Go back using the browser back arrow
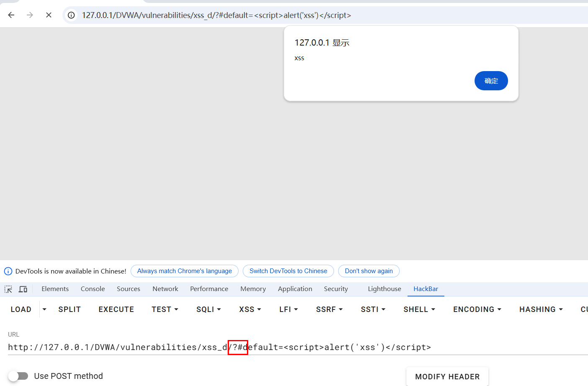 pyautogui.click(x=11, y=15)
